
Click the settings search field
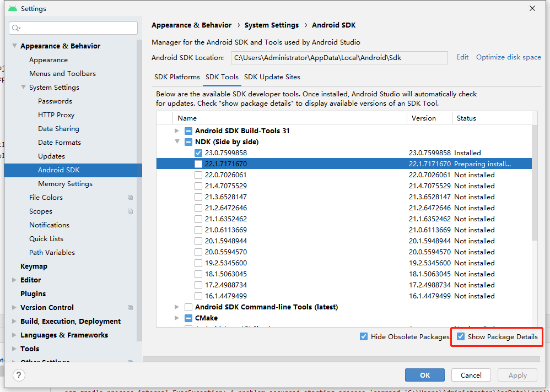[x=73, y=28]
